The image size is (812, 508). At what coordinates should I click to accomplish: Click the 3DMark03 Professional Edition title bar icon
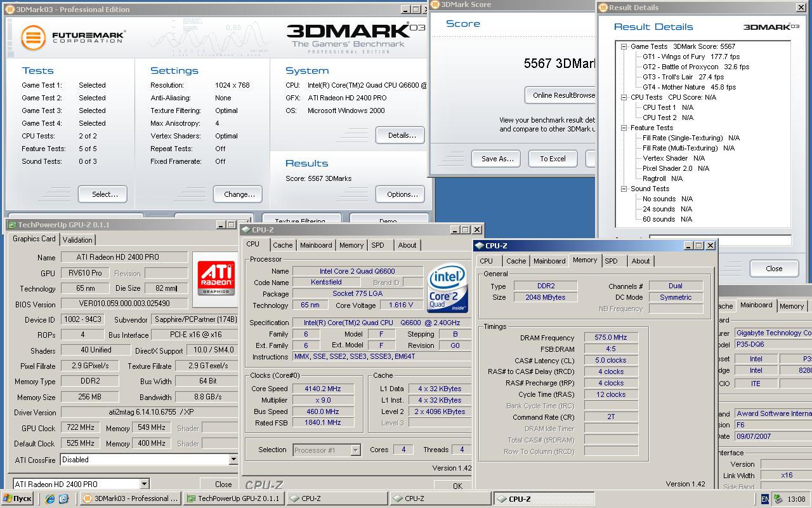click(10, 10)
